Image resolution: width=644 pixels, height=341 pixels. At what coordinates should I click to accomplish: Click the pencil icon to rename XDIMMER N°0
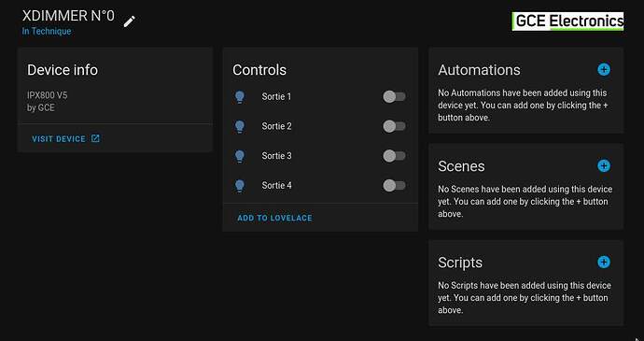tap(130, 21)
